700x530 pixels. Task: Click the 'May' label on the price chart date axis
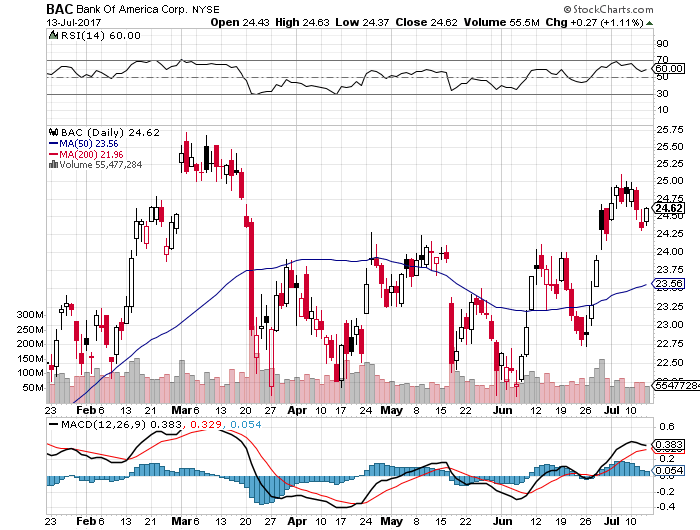click(392, 410)
